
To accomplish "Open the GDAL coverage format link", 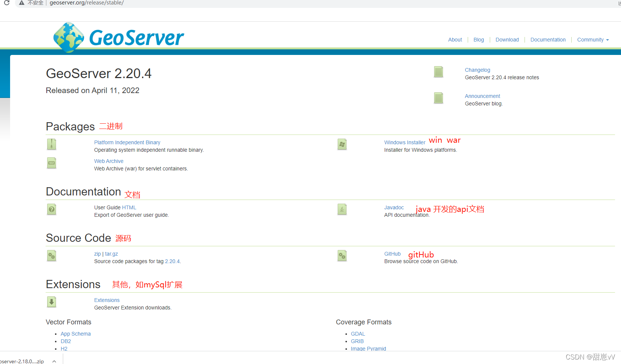I will tap(358, 334).
